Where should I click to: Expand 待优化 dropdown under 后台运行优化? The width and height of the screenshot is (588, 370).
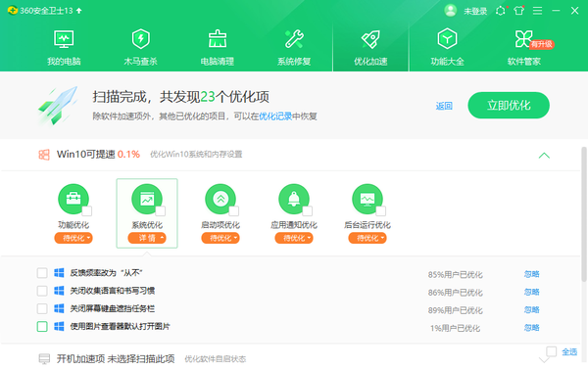(x=367, y=238)
